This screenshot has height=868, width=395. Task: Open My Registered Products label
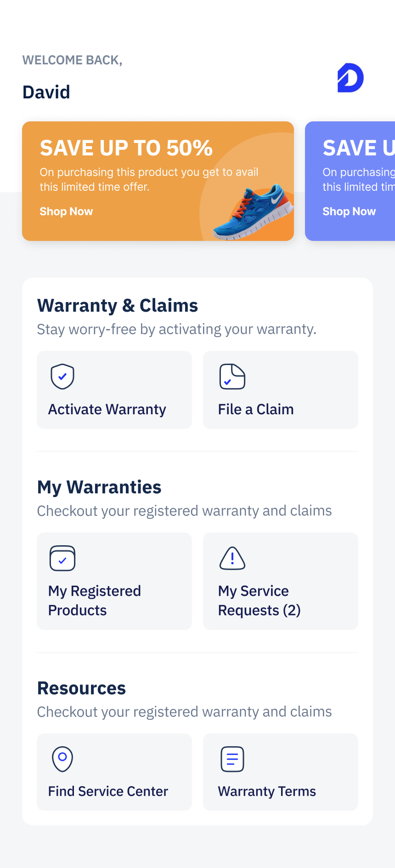95,600
